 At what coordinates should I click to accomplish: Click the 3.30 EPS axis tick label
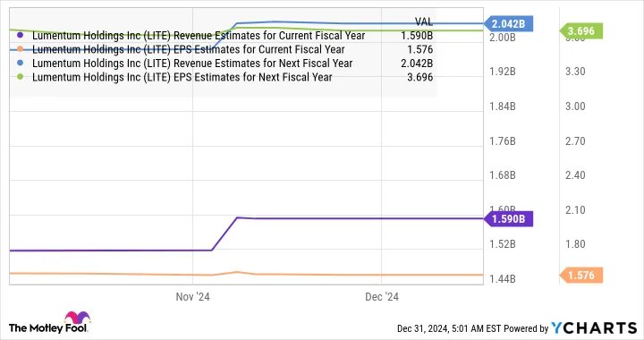tap(575, 72)
